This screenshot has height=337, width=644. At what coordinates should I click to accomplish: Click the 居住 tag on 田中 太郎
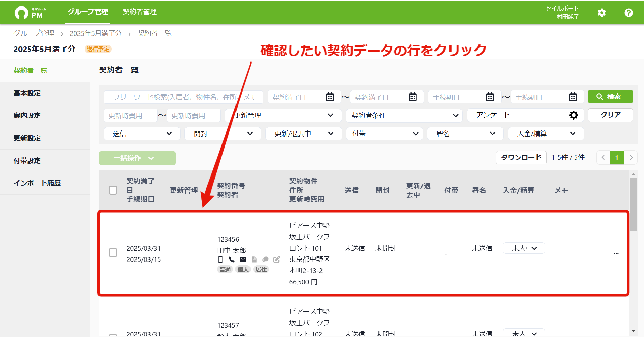coord(261,270)
